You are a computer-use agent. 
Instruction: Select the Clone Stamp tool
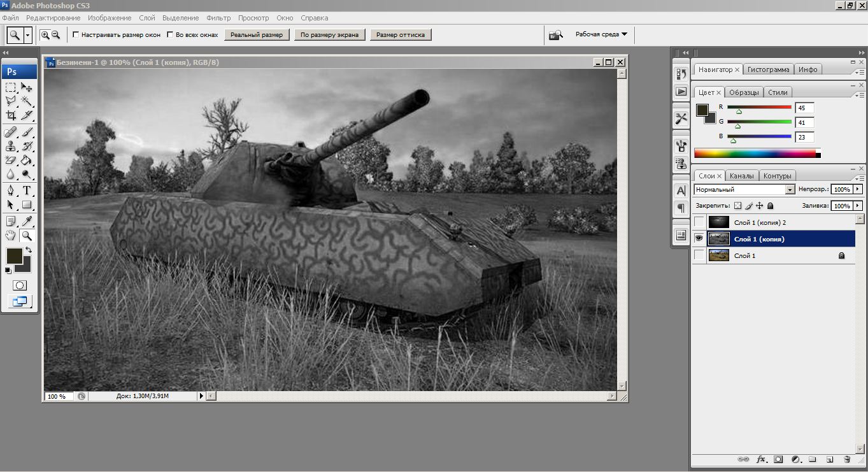11,147
